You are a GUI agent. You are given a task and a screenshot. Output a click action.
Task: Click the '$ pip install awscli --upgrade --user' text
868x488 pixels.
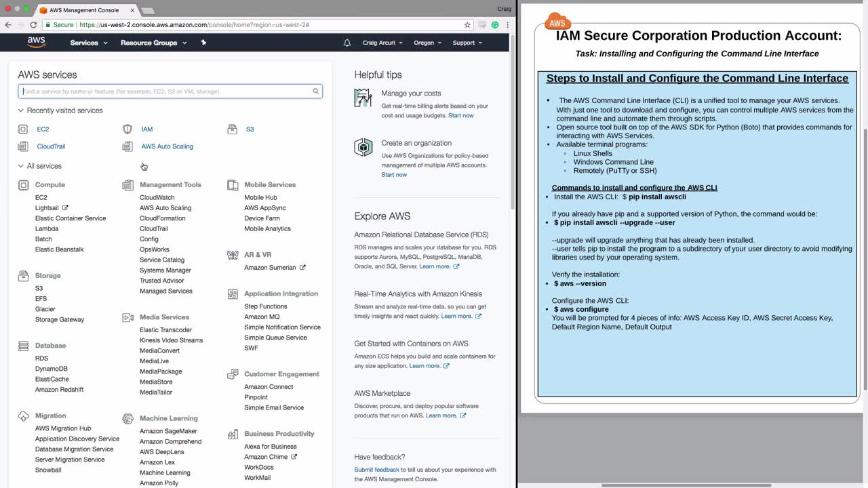pyautogui.click(x=614, y=223)
